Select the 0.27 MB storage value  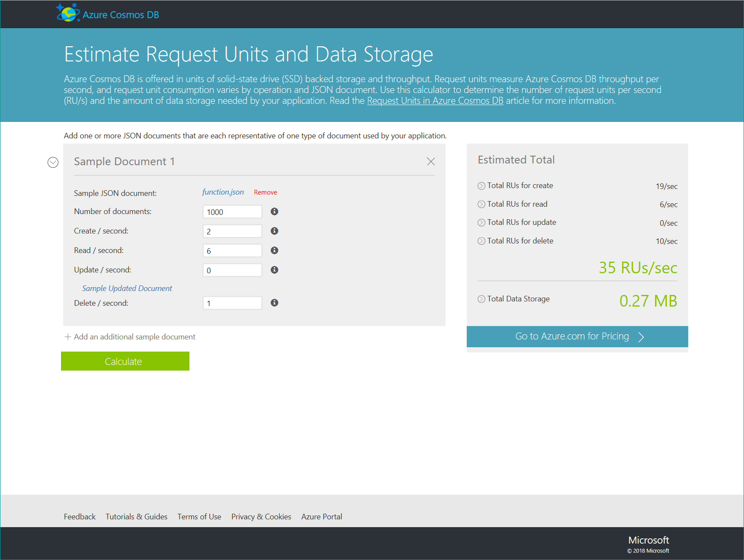pos(648,301)
